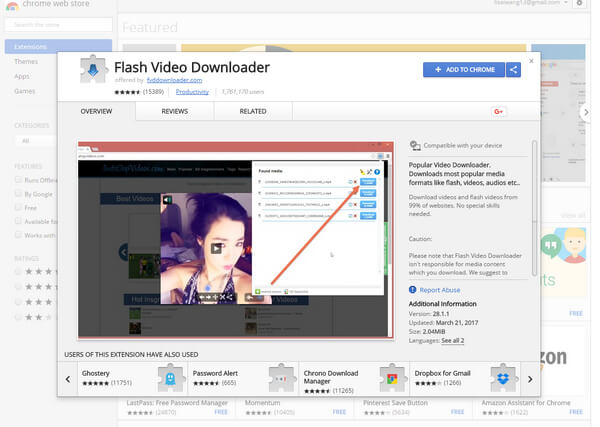Toggle the Available for checkbox

tap(18, 221)
